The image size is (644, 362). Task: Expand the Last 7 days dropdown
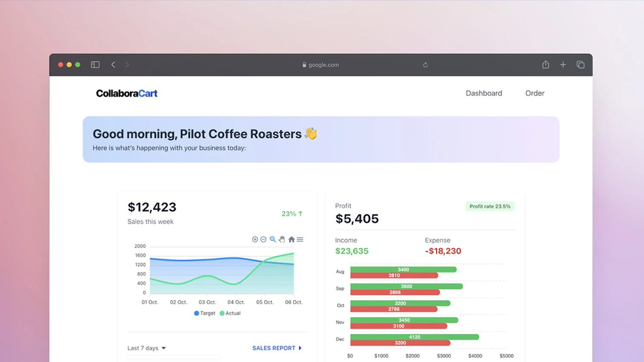pyautogui.click(x=147, y=348)
